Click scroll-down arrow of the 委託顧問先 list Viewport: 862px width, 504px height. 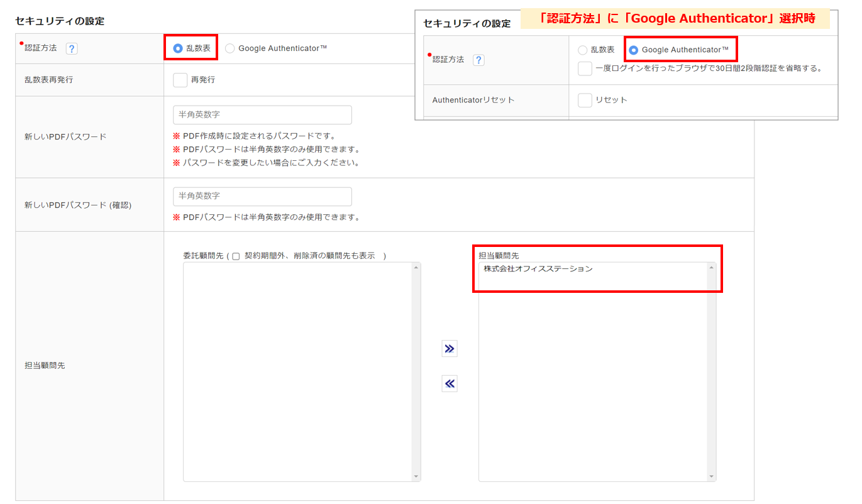(x=416, y=476)
